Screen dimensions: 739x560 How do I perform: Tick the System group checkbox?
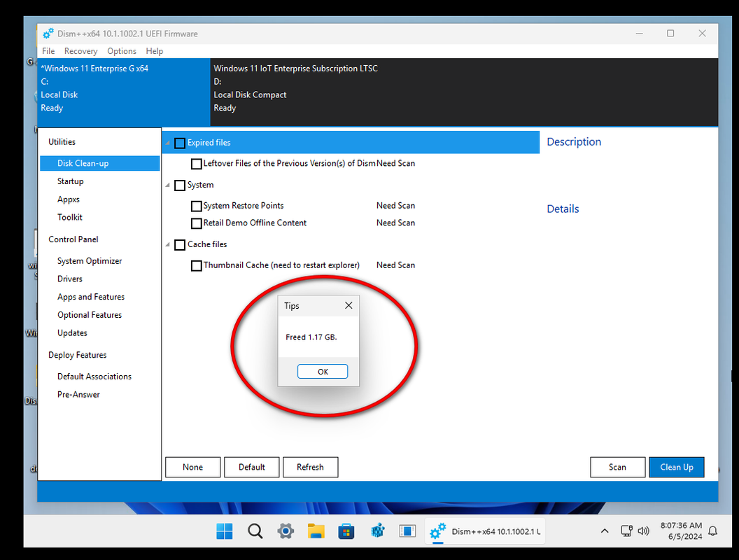[x=180, y=185]
